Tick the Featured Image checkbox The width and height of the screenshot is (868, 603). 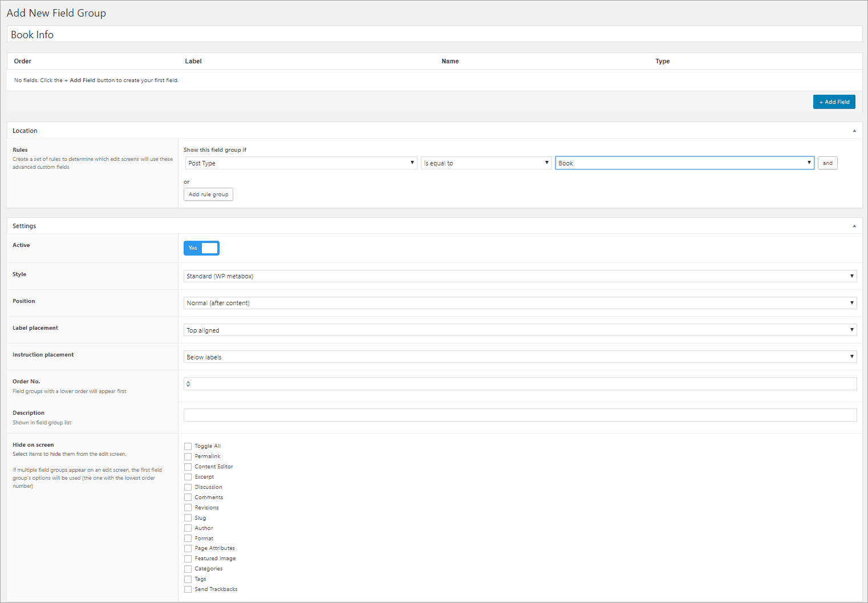tap(188, 559)
